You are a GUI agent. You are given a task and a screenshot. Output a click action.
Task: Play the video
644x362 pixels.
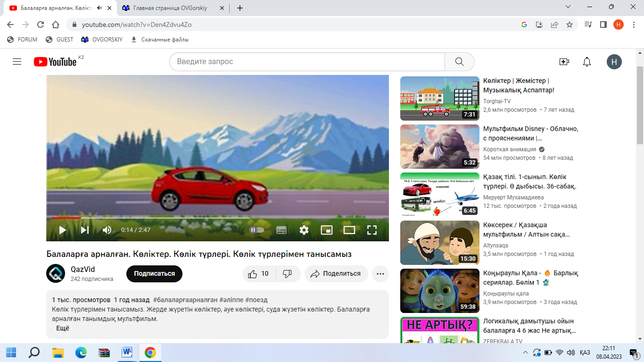coord(62,230)
